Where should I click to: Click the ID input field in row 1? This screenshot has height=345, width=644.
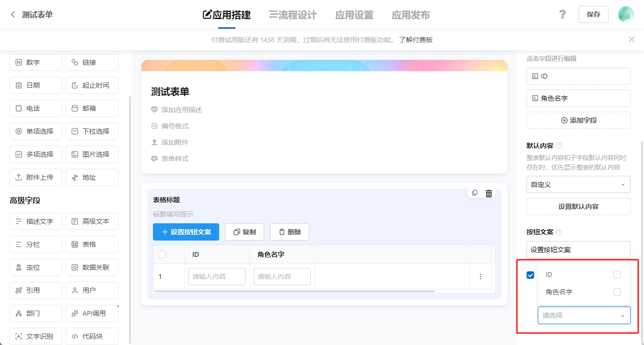click(217, 276)
